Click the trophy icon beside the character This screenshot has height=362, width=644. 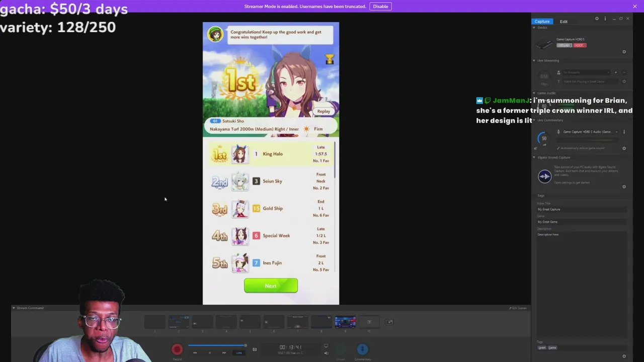coord(330,59)
